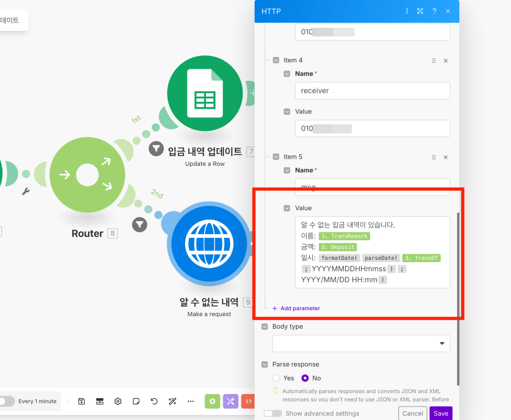The height and width of the screenshot is (420, 511).
Task: Open the bottom toolbar more options ellipsis
Action: (x=191, y=401)
